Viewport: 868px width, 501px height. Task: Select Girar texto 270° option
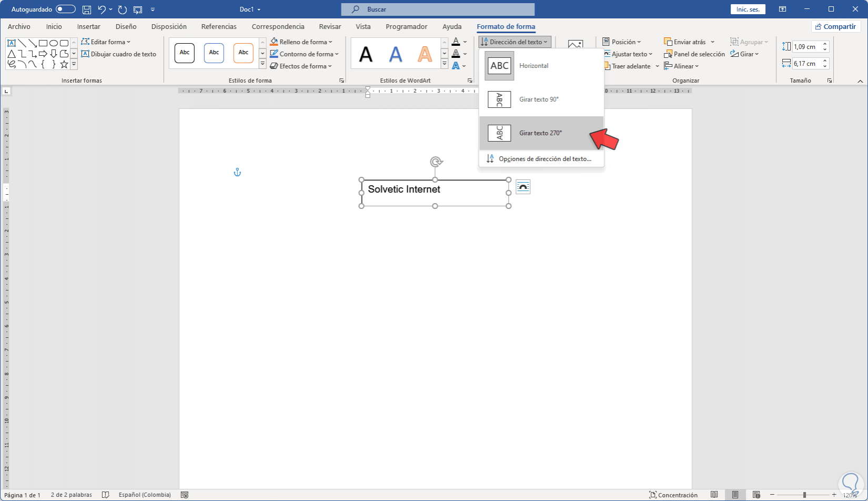541,133
